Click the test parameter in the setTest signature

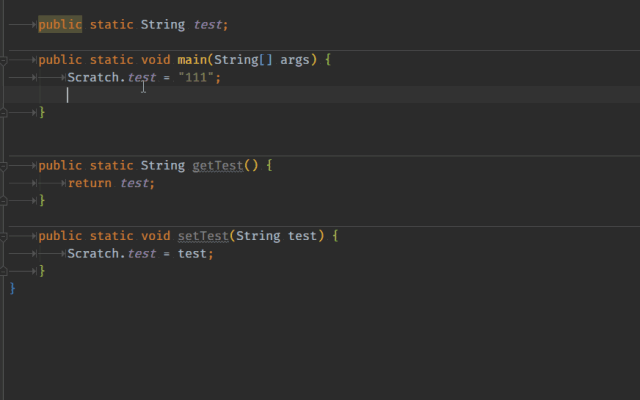click(x=302, y=236)
